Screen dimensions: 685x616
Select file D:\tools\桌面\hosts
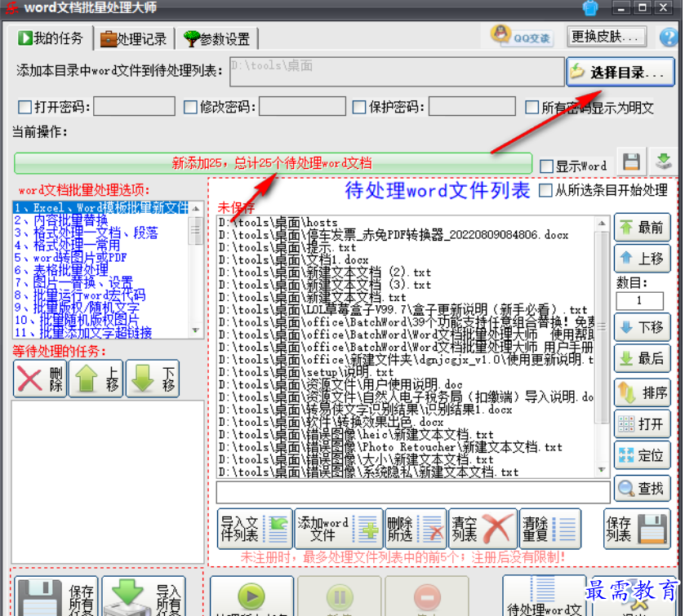[x=278, y=222]
